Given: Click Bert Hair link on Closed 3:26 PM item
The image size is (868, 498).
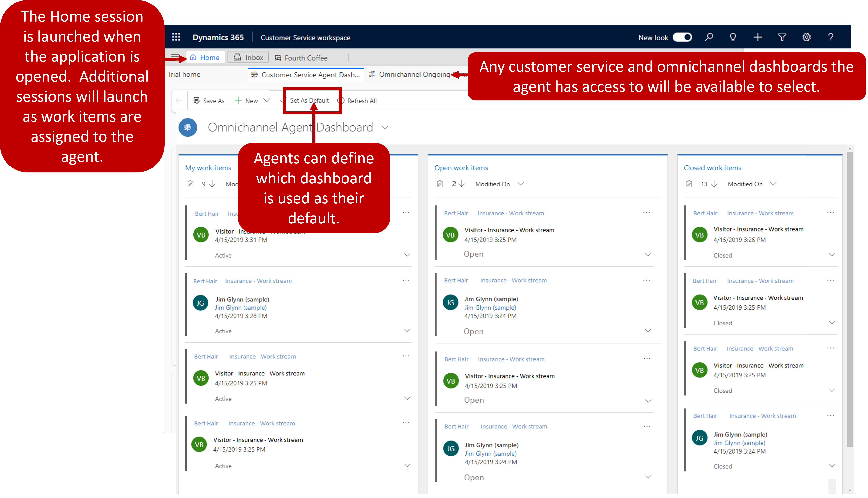Looking at the screenshot, I should click(705, 213).
